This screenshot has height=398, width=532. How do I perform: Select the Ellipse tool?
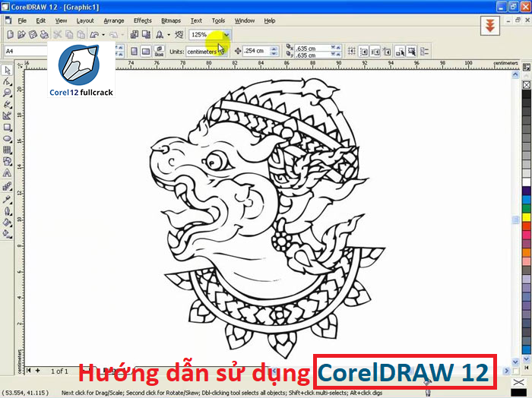coord(7,139)
